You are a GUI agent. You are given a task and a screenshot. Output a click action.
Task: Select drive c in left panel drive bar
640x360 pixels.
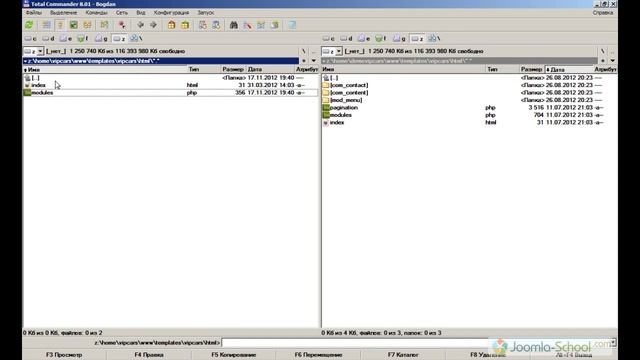[31, 38]
